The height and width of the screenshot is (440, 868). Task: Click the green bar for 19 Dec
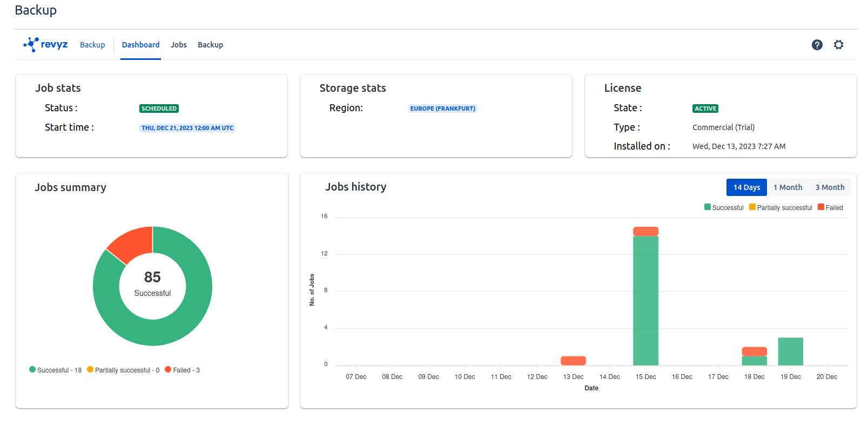pos(790,351)
